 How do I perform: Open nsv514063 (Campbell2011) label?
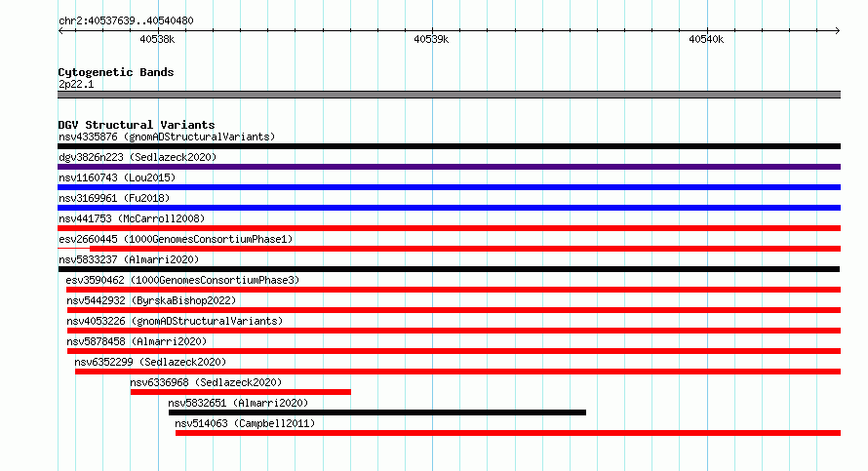tap(245, 423)
